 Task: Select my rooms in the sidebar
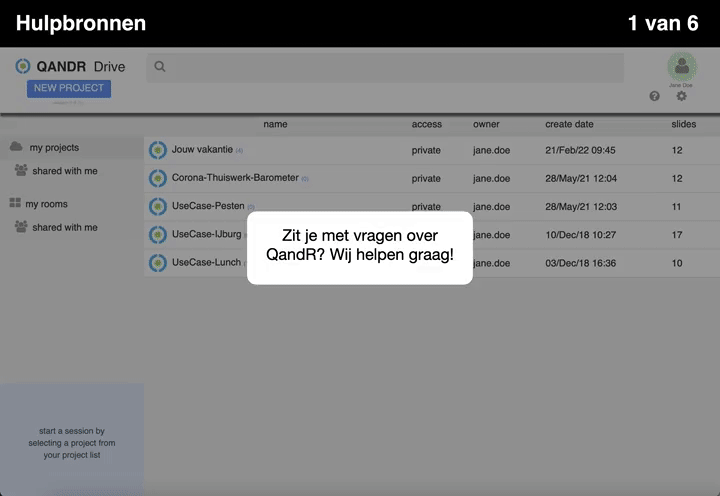(x=46, y=204)
